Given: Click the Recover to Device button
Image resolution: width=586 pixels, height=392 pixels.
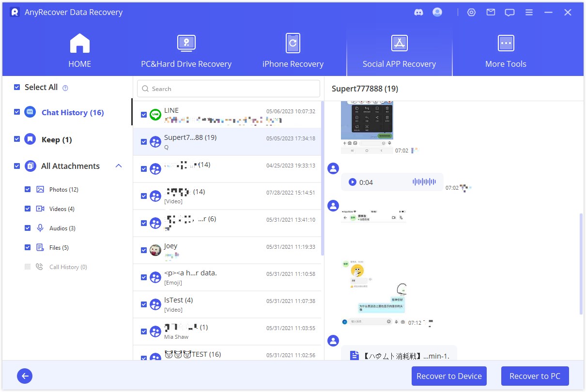Looking at the screenshot, I should (x=449, y=376).
